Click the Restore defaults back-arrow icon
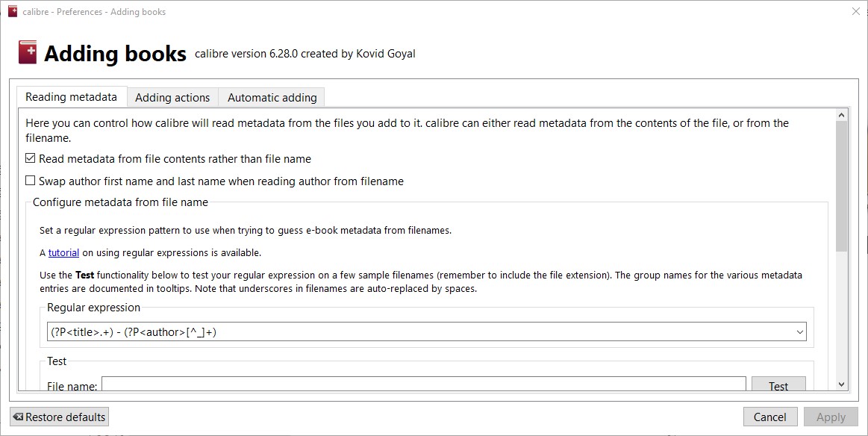This screenshot has width=868, height=436. click(18, 417)
